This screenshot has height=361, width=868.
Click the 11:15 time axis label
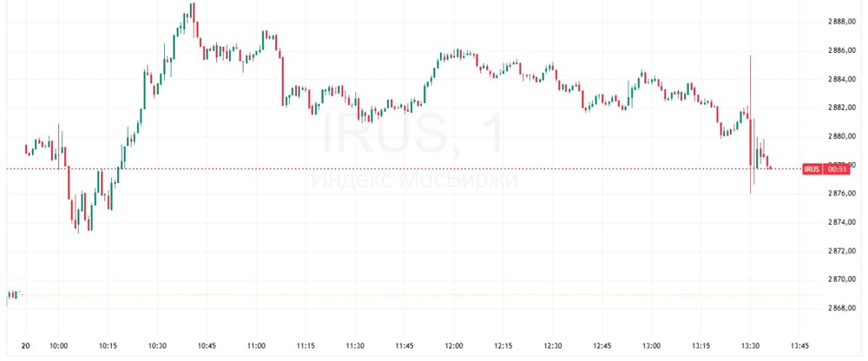[x=306, y=345]
